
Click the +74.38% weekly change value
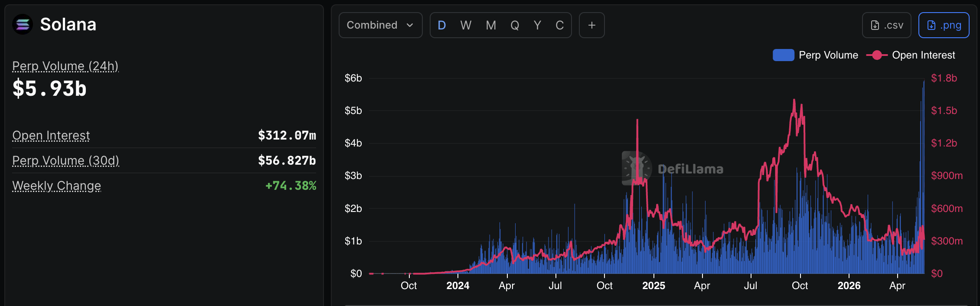(291, 186)
